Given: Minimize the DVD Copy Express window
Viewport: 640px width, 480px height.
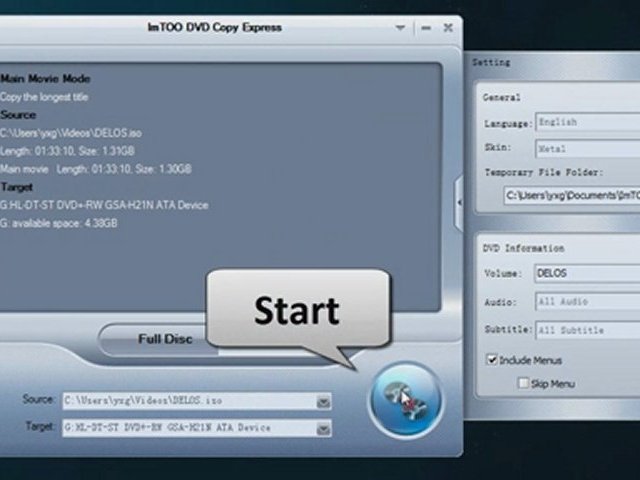Looking at the screenshot, I should (x=425, y=28).
